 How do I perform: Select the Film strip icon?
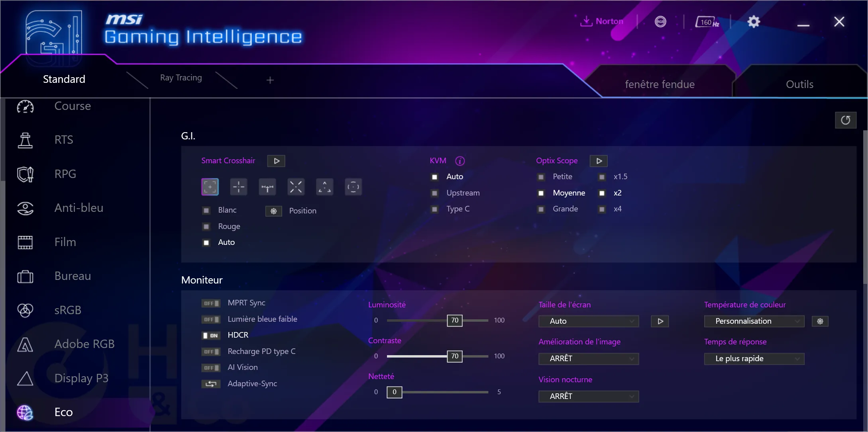[x=25, y=242]
